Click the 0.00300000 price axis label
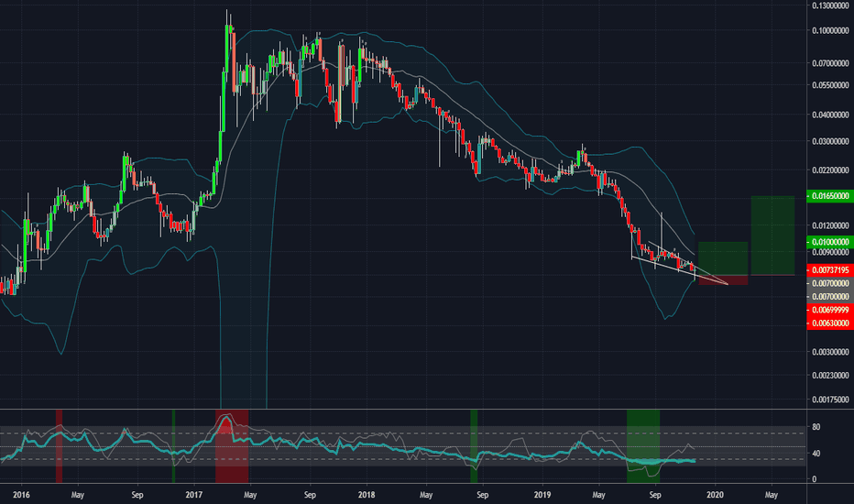Viewport: 854px width, 504px height. coord(830,352)
